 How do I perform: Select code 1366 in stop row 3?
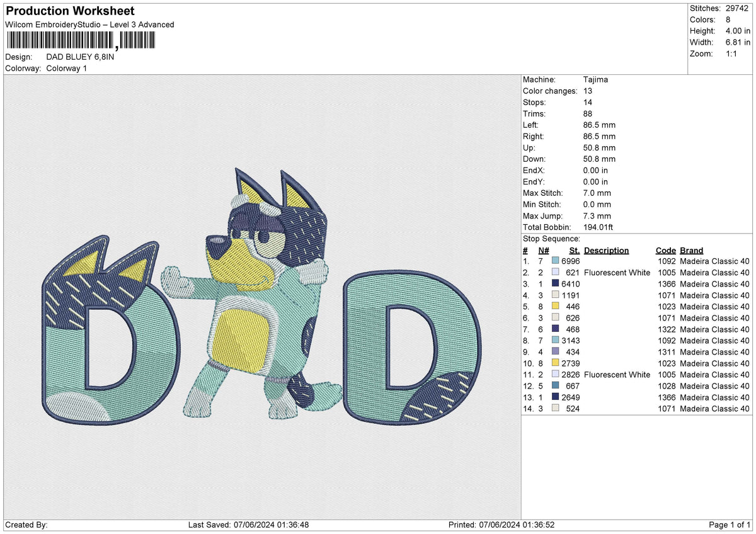coord(667,284)
